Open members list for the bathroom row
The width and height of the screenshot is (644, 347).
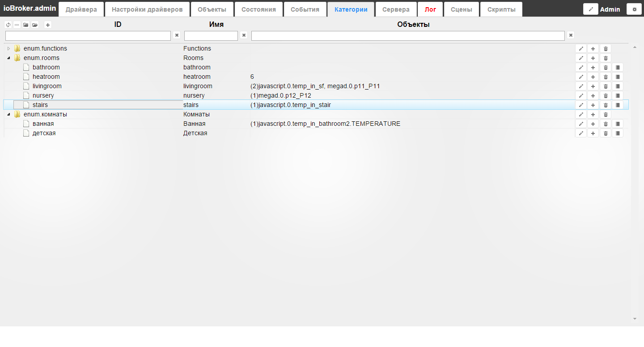pyautogui.click(x=618, y=67)
